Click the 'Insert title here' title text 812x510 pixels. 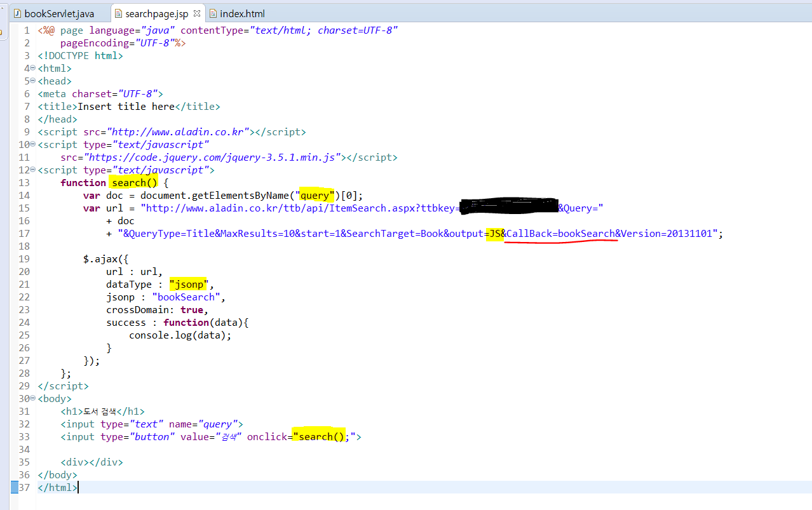pyautogui.click(x=125, y=107)
